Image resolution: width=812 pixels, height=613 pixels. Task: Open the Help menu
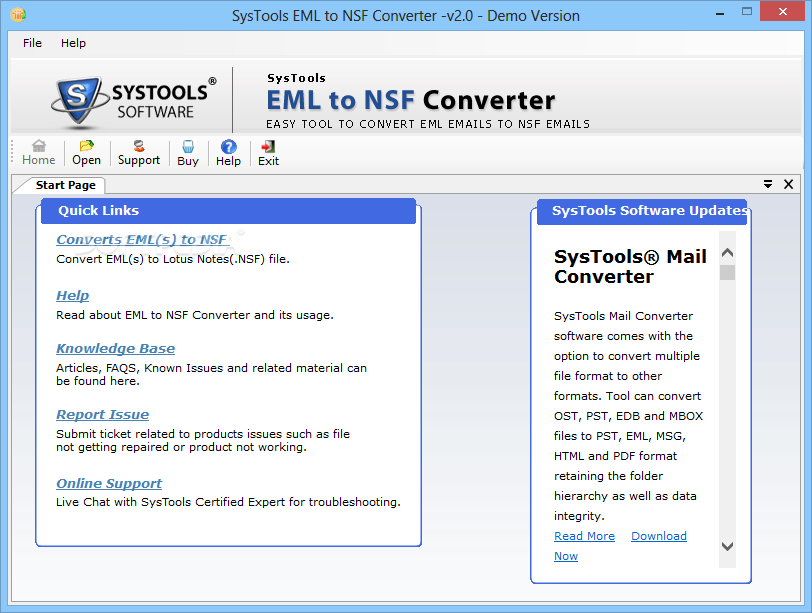(x=73, y=43)
